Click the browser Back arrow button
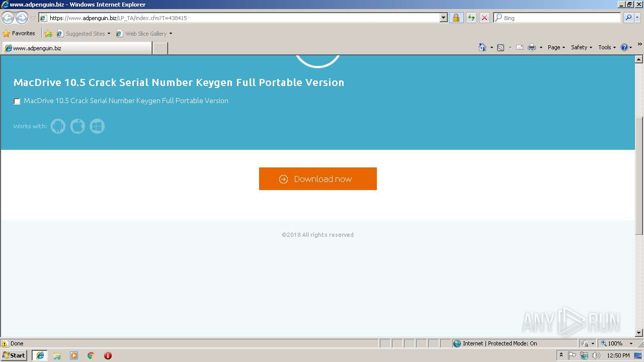Image resolution: width=644 pixels, height=362 pixels. pos(8,18)
